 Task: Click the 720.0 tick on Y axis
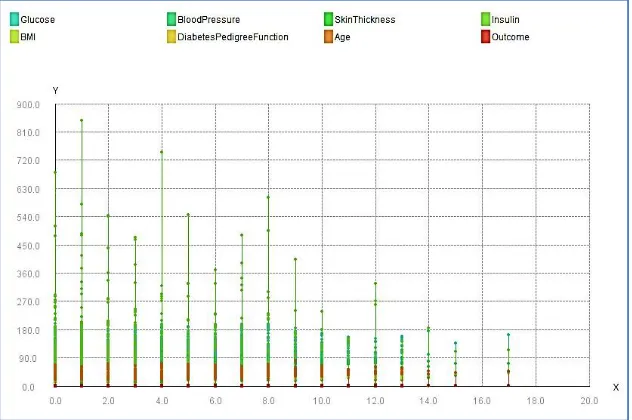tap(28, 161)
